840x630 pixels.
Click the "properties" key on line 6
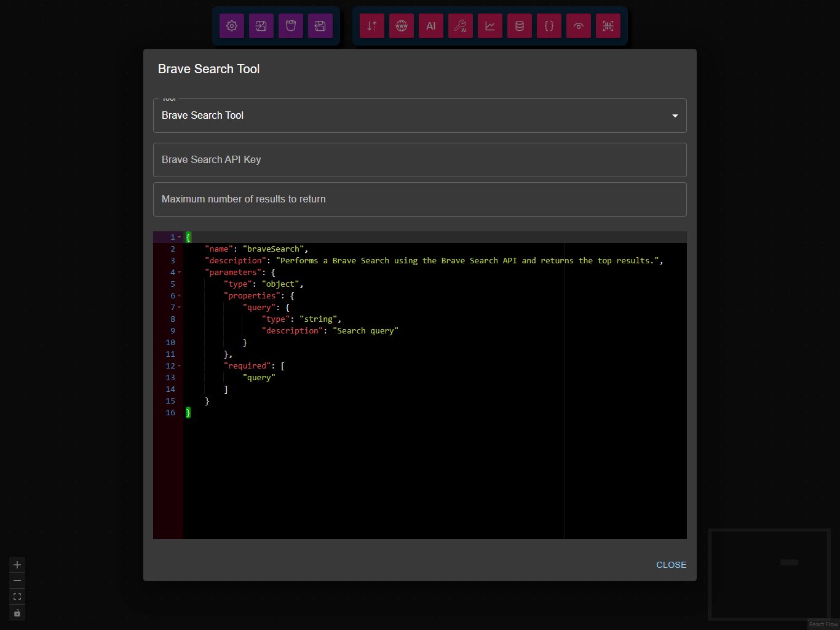(x=252, y=296)
